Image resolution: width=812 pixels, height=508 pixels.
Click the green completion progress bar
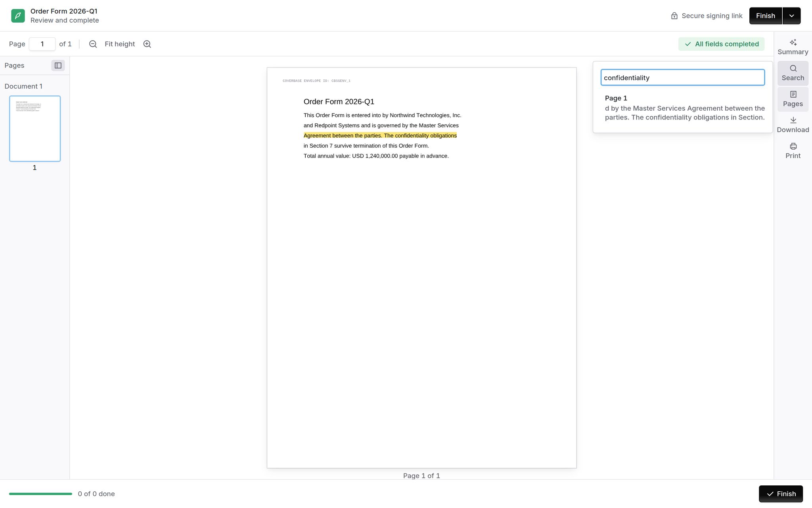[40, 494]
